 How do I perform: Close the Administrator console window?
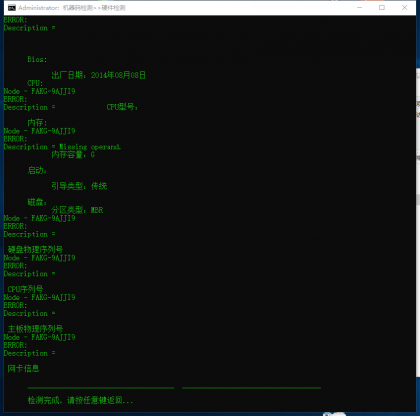tap(404, 8)
